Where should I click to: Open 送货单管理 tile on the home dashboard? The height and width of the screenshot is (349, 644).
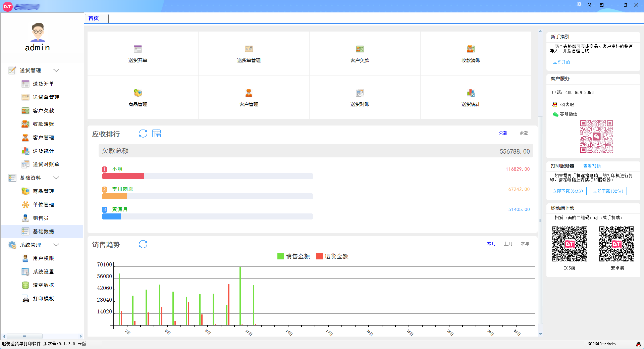point(249,54)
